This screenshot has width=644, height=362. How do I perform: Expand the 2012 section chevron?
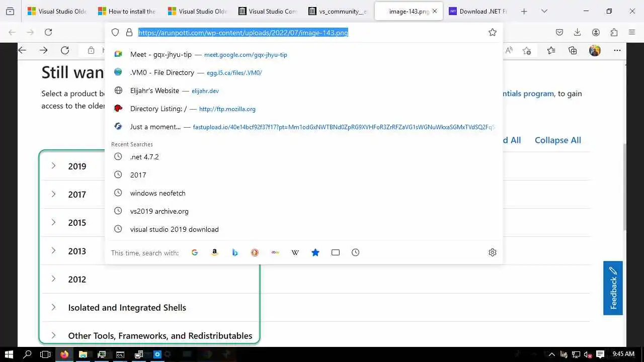(x=53, y=279)
